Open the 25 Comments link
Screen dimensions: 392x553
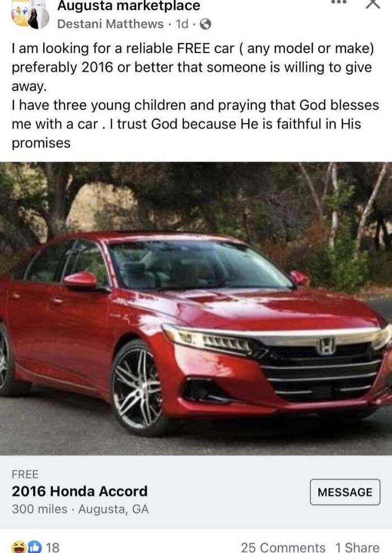click(x=283, y=547)
